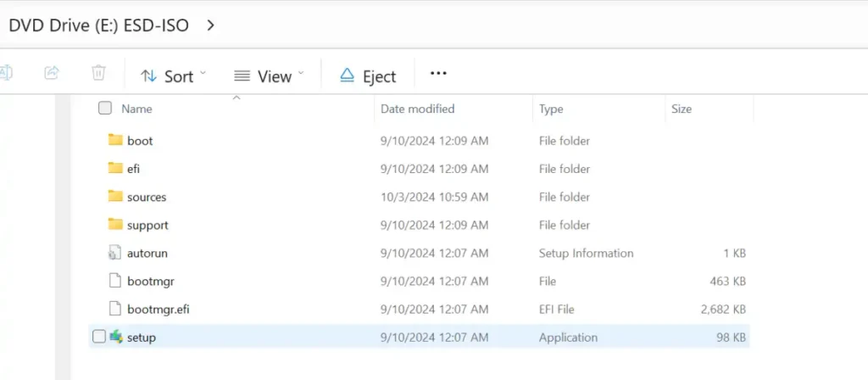Image resolution: width=868 pixels, height=380 pixels.
Task: Click the bootmgr file icon
Action: 114,281
